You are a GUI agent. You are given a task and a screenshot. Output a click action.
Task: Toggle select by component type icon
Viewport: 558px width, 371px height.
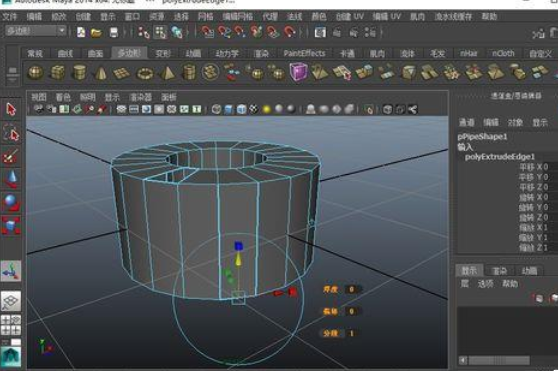(177, 32)
